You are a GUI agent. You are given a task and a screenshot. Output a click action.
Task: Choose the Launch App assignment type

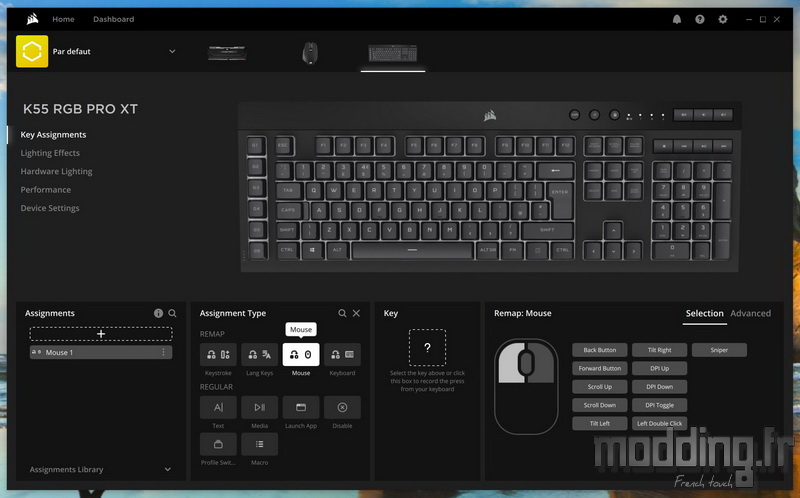click(x=301, y=407)
